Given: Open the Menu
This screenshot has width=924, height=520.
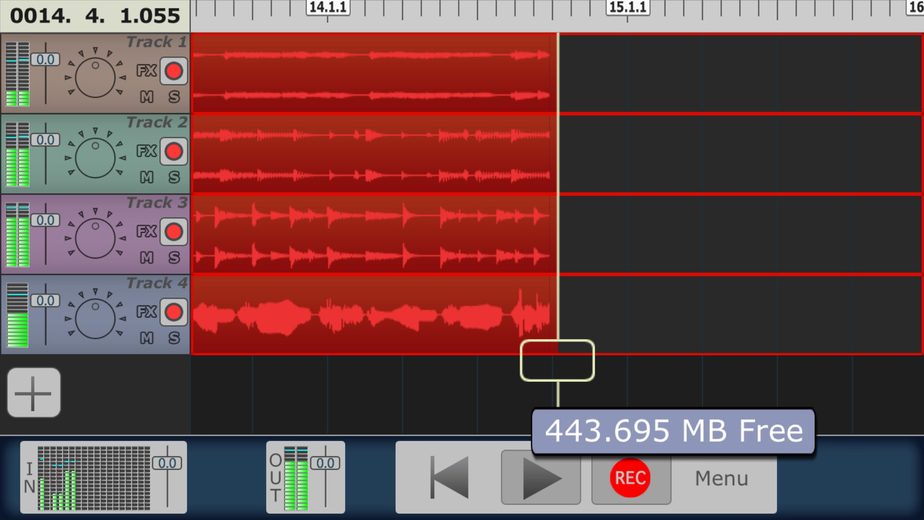Looking at the screenshot, I should [x=721, y=478].
